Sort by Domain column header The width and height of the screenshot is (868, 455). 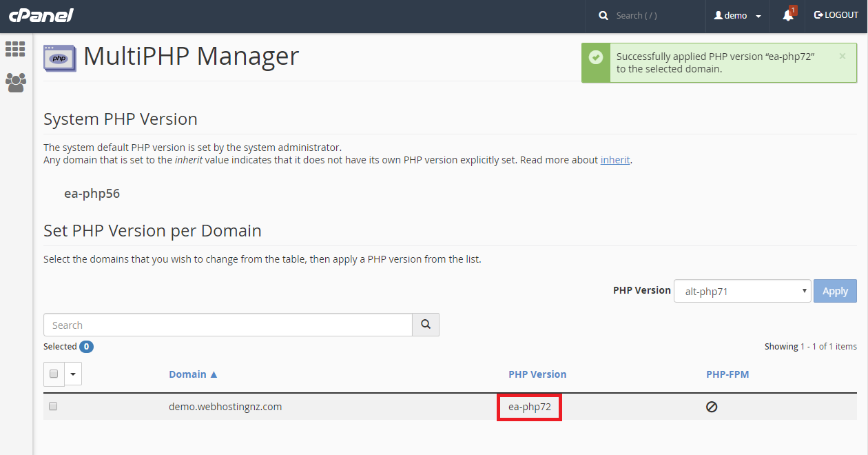(x=193, y=374)
